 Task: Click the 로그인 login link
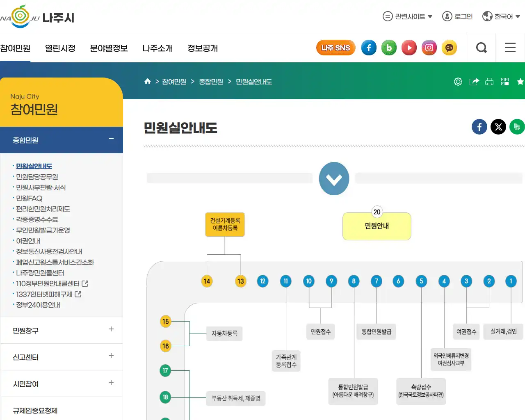(457, 16)
